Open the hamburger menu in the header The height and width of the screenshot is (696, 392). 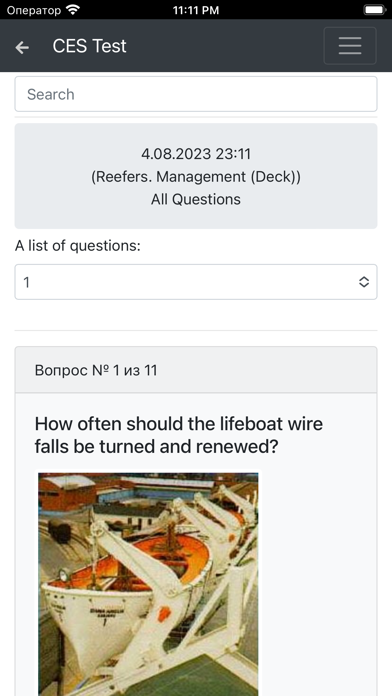(350, 46)
